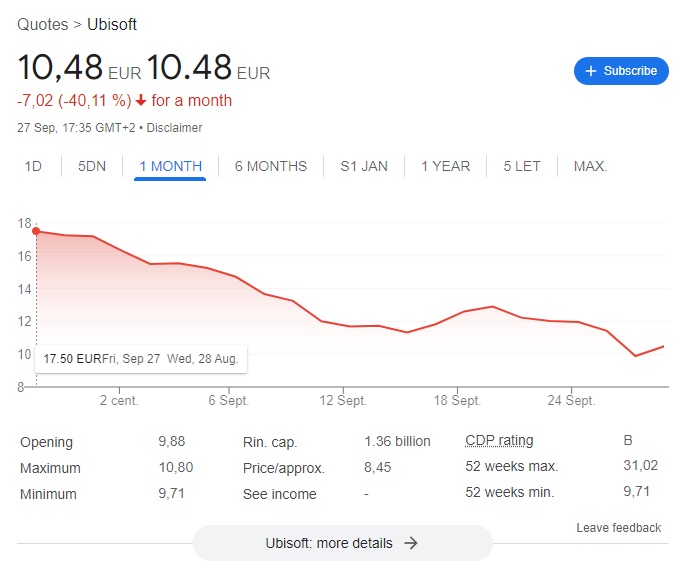Click the Opening value 9,88

coord(171,441)
